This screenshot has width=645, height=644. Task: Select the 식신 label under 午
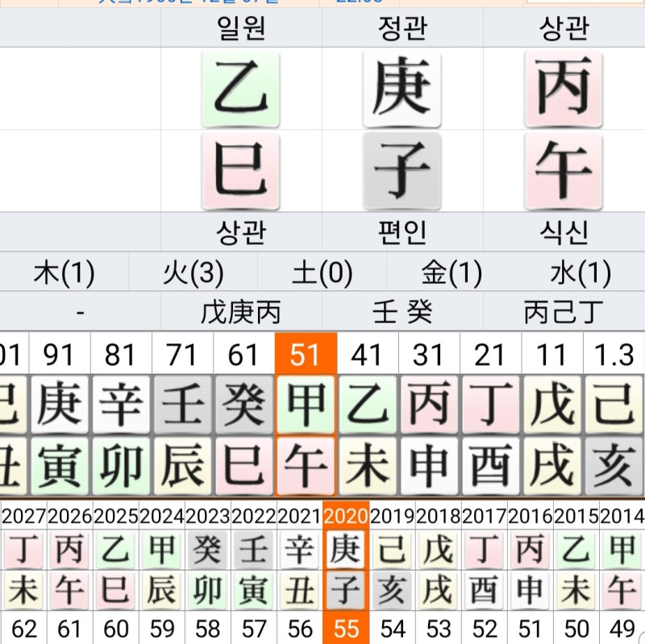(x=564, y=233)
